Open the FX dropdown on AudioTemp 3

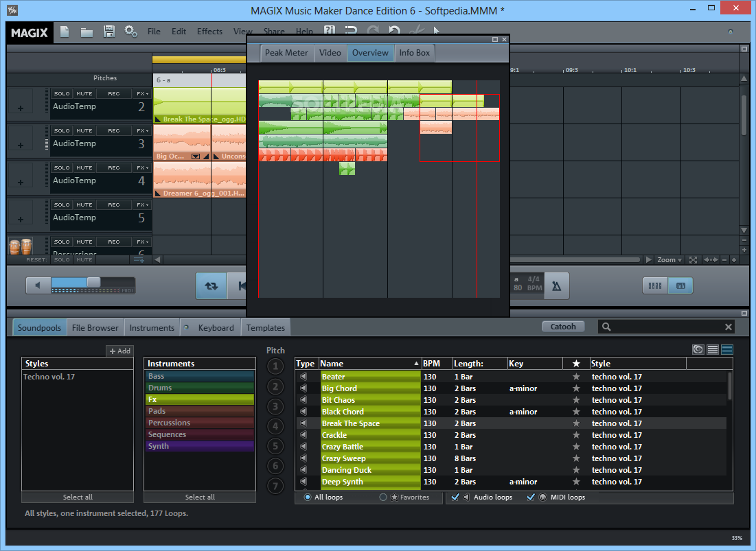142,130
